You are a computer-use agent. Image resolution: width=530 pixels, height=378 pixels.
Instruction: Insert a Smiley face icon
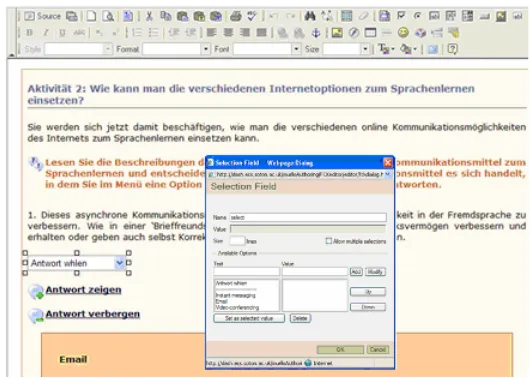coord(403,33)
